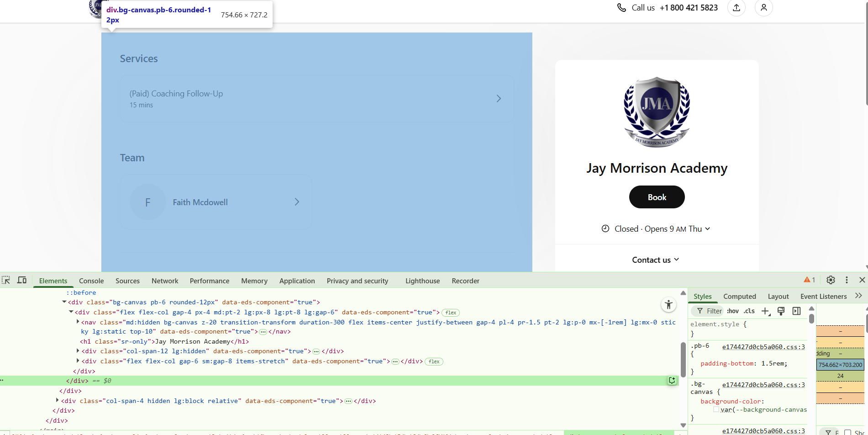Open the (Paid) Coaching Follow-Up service

point(316,99)
